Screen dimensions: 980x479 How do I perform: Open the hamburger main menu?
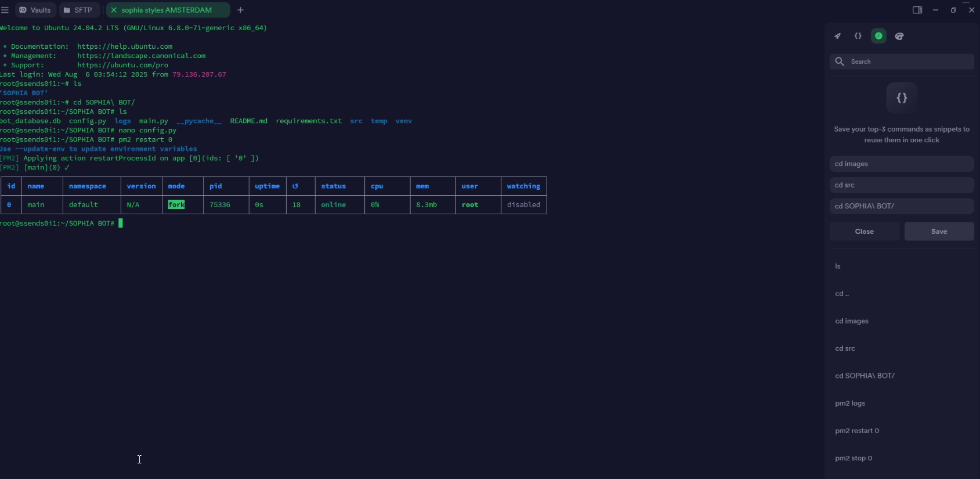pos(5,10)
